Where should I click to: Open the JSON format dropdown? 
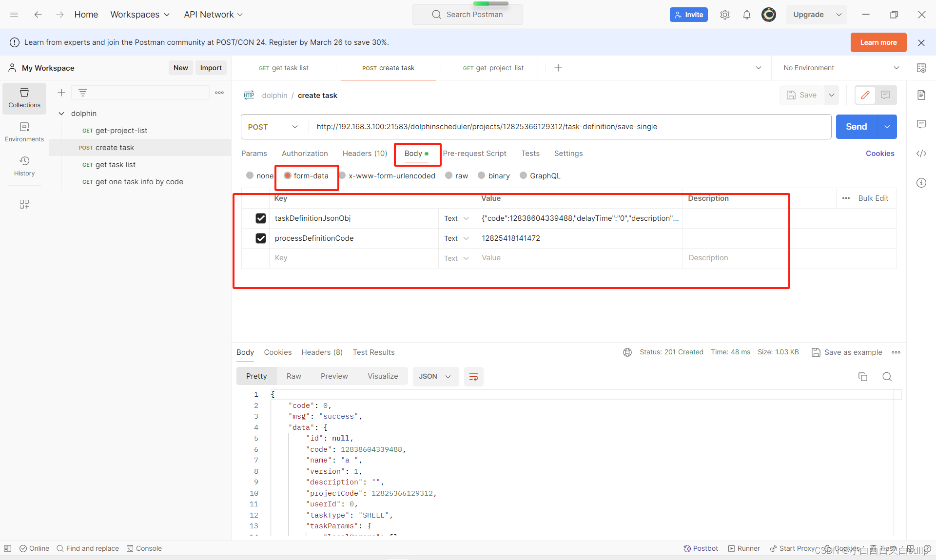(x=435, y=376)
